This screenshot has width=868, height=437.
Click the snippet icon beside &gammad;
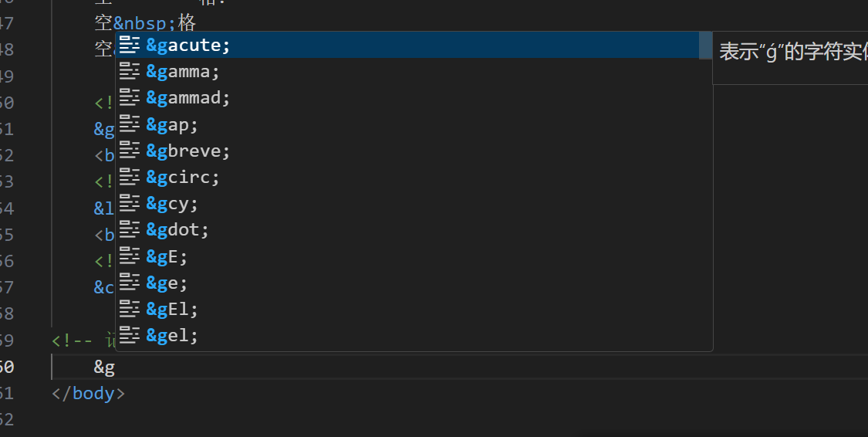pos(130,97)
